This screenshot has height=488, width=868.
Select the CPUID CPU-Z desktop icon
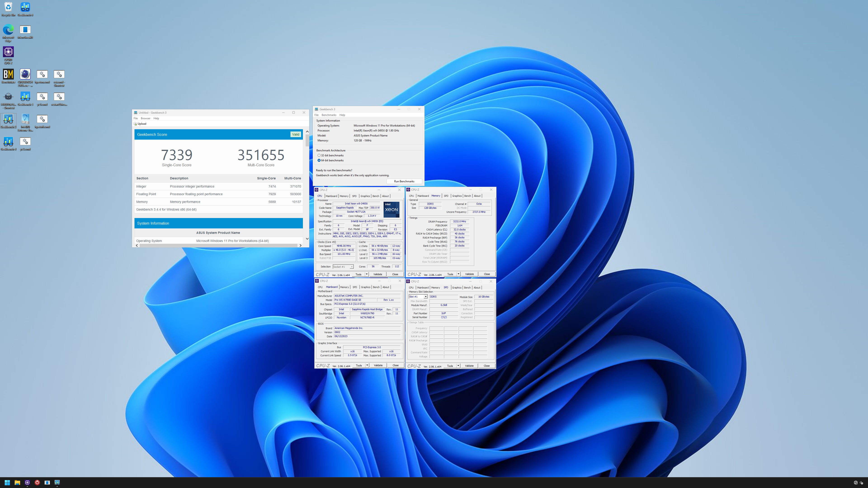coord(8,55)
